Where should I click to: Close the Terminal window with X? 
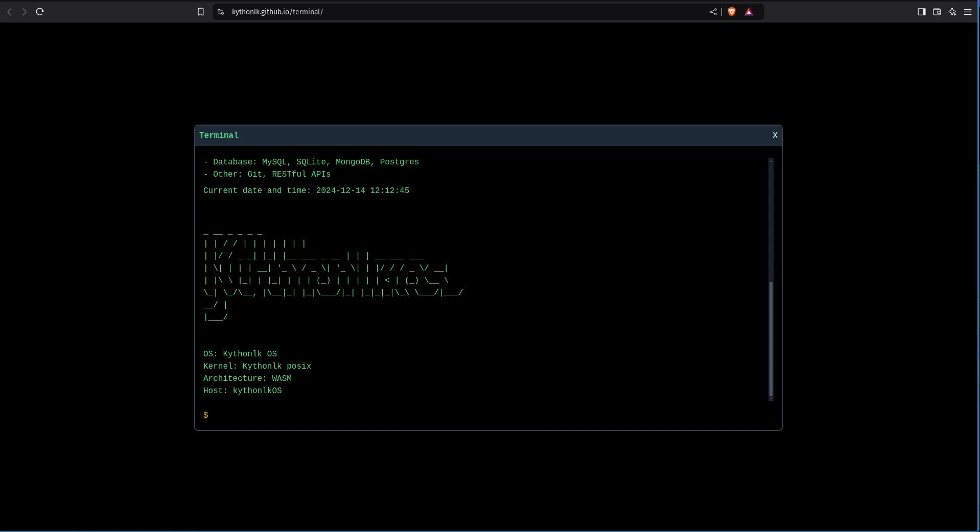tap(775, 135)
